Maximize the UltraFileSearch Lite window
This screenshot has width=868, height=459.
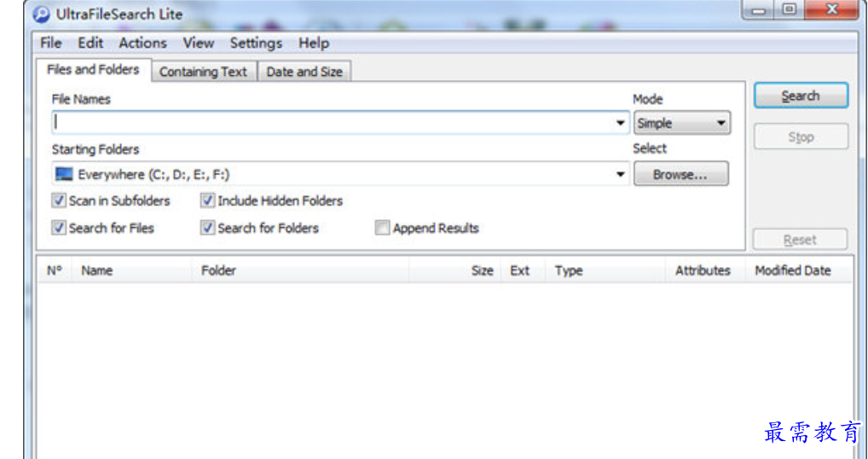coord(790,10)
